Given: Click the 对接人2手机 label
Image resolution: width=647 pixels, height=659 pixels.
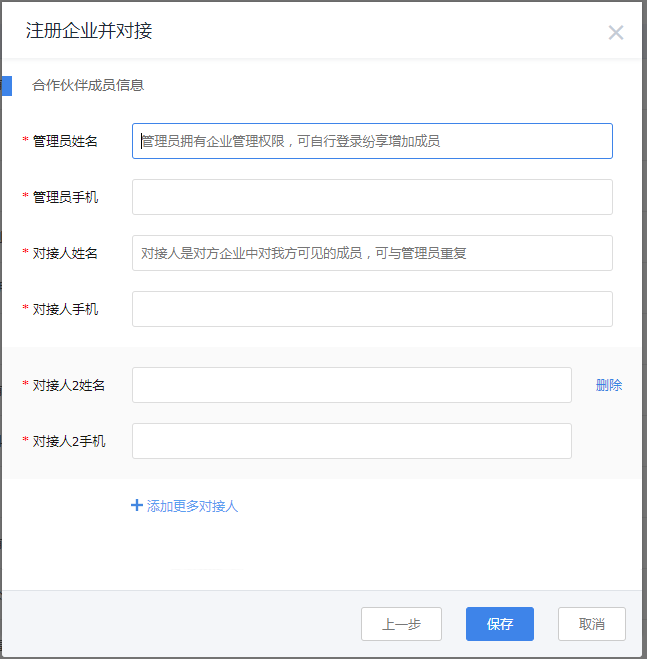Looking at the screenshot, I should pyautogui.click(x=69, y=441).
